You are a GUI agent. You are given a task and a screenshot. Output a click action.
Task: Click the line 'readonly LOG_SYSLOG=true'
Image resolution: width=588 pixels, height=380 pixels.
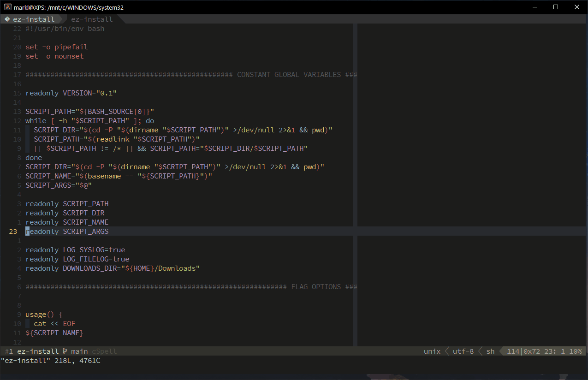pyautogui.click(x=75, y=250)
